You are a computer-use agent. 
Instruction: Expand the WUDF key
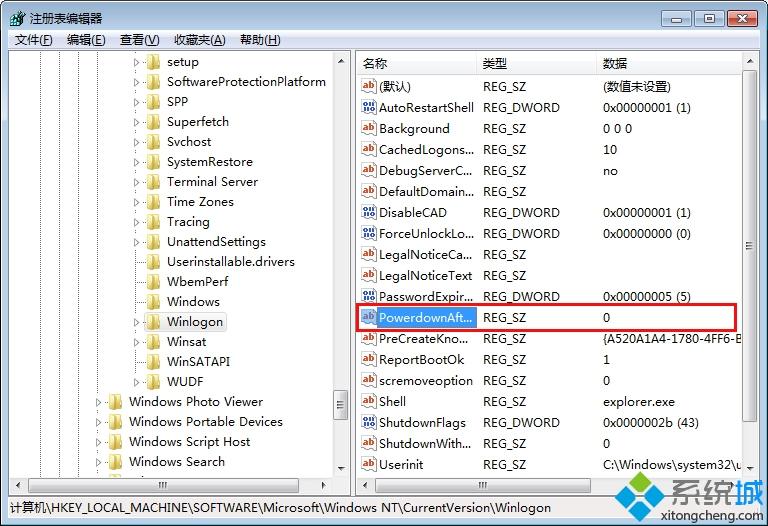coord(136,382)
